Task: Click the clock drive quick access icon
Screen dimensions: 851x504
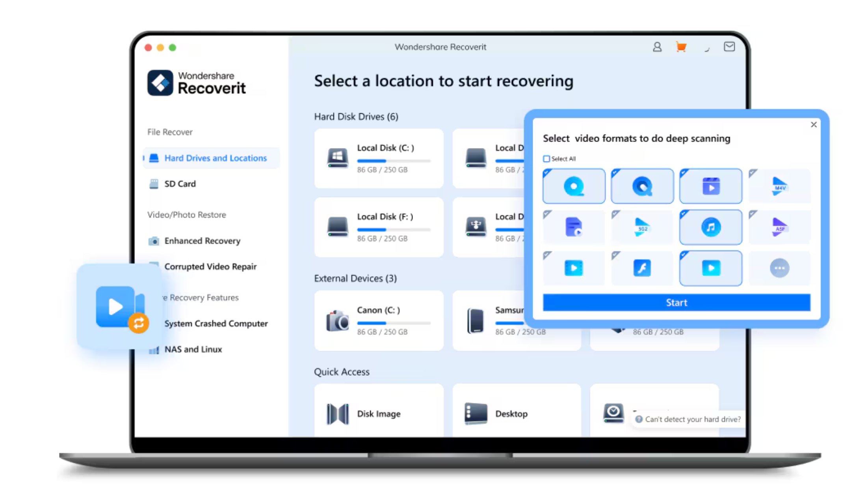Action: pos(613,413)
